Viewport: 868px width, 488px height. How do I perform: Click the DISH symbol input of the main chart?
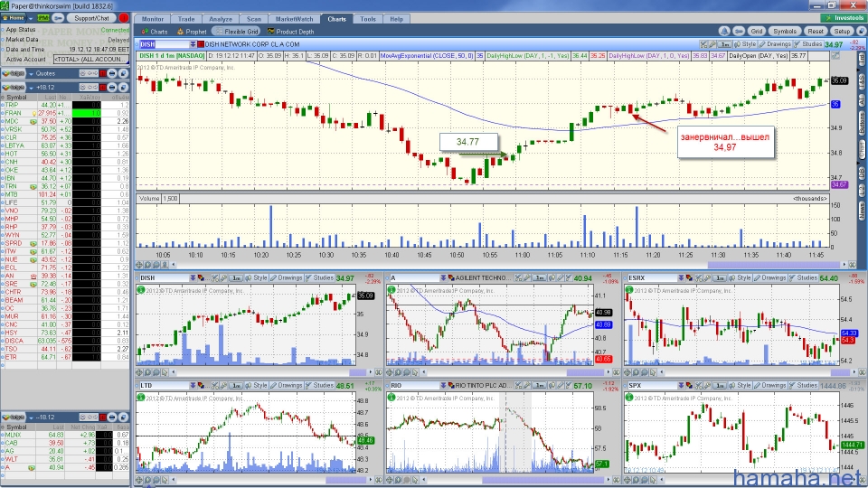click(164, 44)
